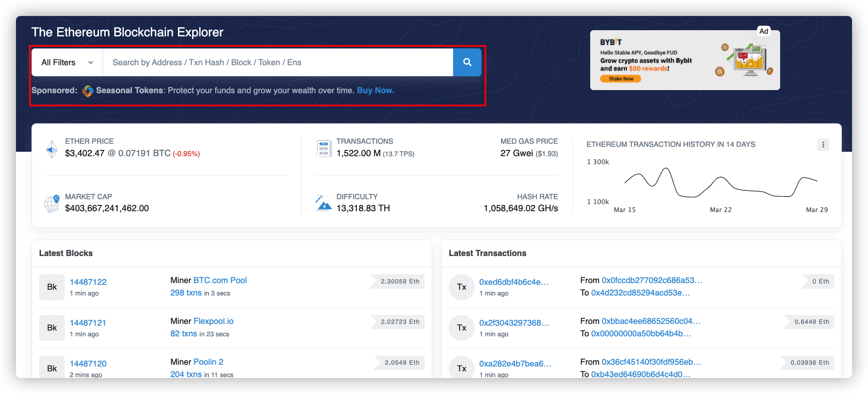Open the 1,522.00 M transactions figure
Screen dimensions: 868x394
pyautogui.click(x=359, y=153)
